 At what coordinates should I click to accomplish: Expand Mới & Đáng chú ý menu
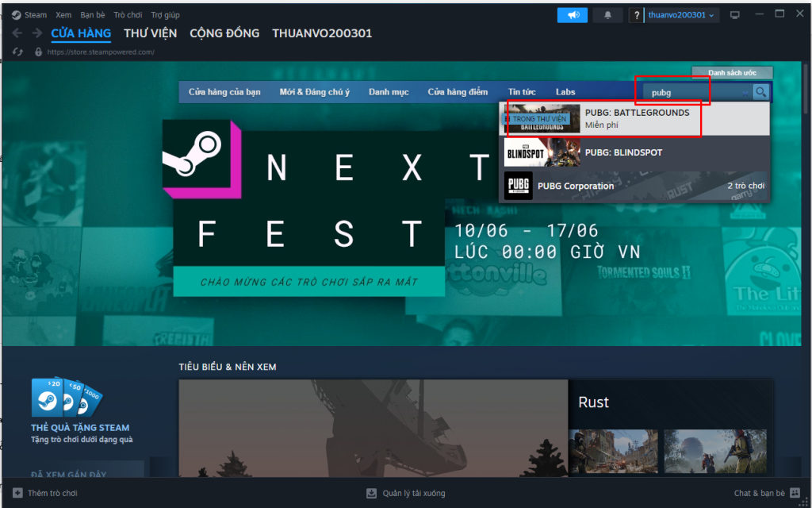(314, 92)
